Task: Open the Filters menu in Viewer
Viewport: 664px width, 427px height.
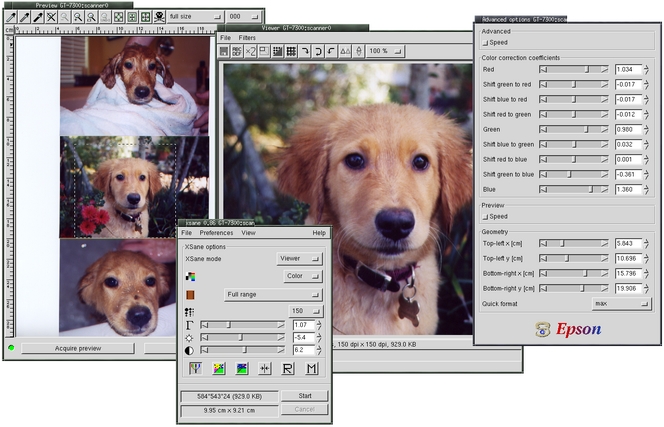Action: click(x=247, y=38)
